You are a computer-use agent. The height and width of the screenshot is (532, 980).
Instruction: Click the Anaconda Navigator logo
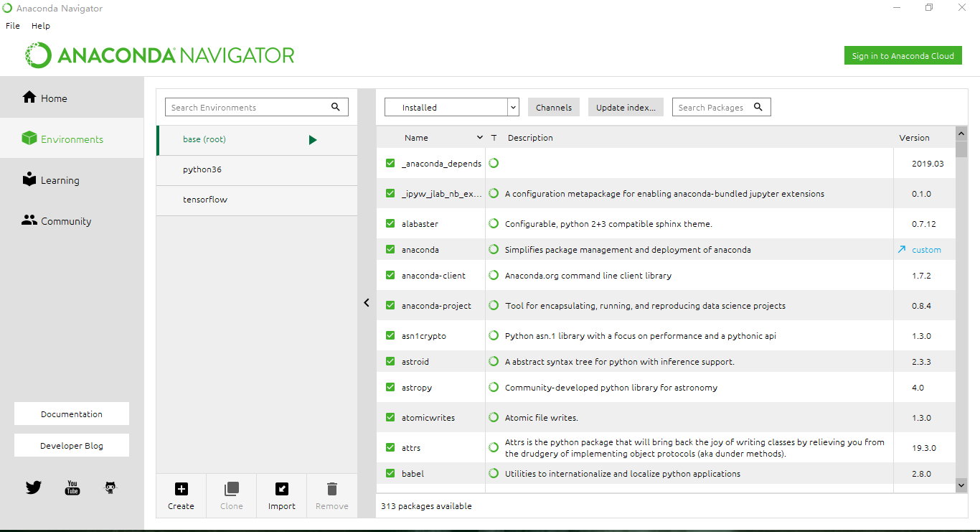click(159, 55)
